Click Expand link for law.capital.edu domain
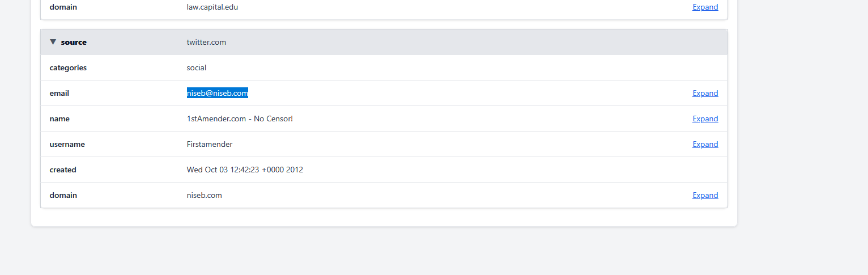The image size is (868, 275). [x=705, y=7]
